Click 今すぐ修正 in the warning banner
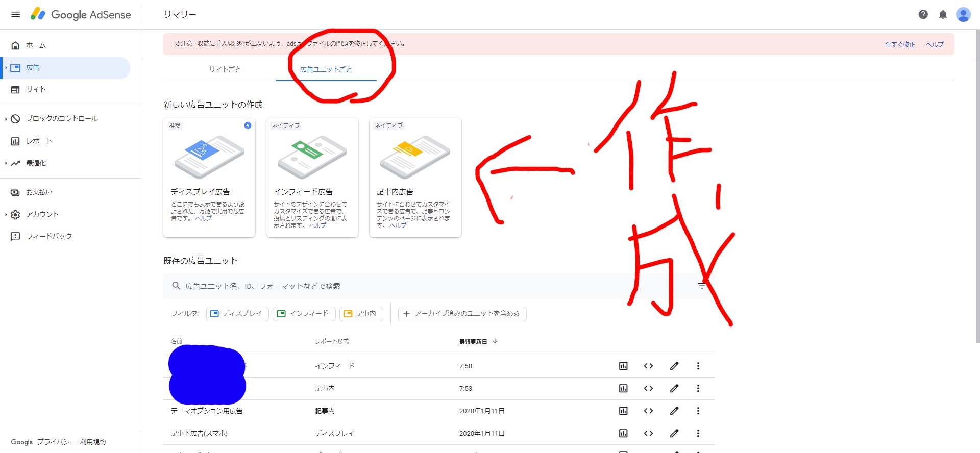This screenshot has width=980, height=453. [899, 44]
